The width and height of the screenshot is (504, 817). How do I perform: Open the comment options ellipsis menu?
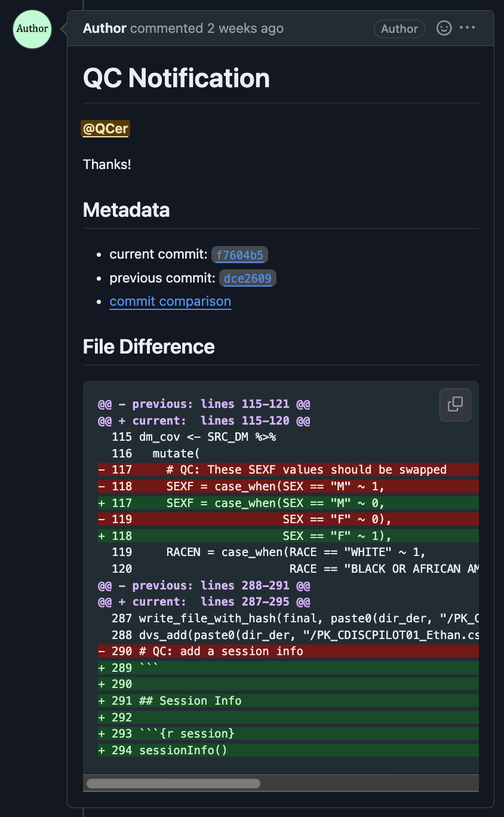[468, 28]
